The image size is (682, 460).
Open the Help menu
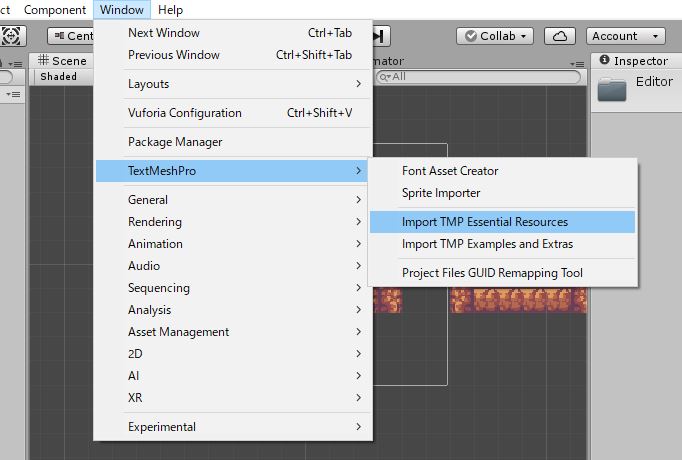pos(170,10)
